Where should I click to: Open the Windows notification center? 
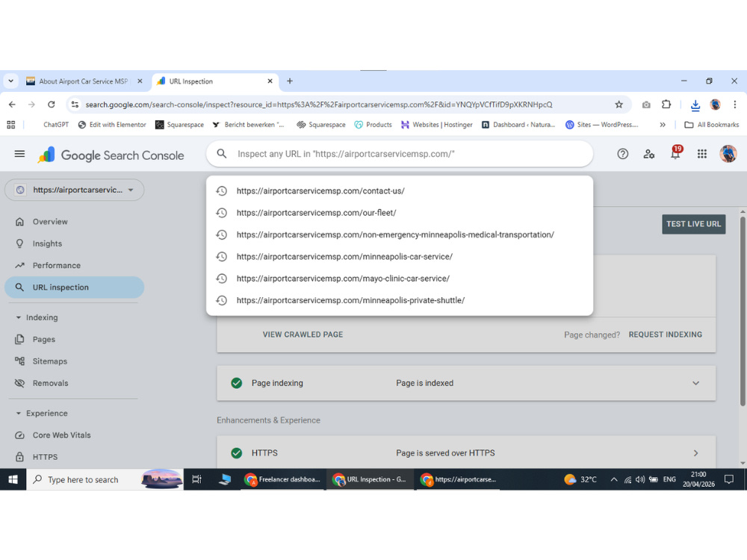point(729,479)
